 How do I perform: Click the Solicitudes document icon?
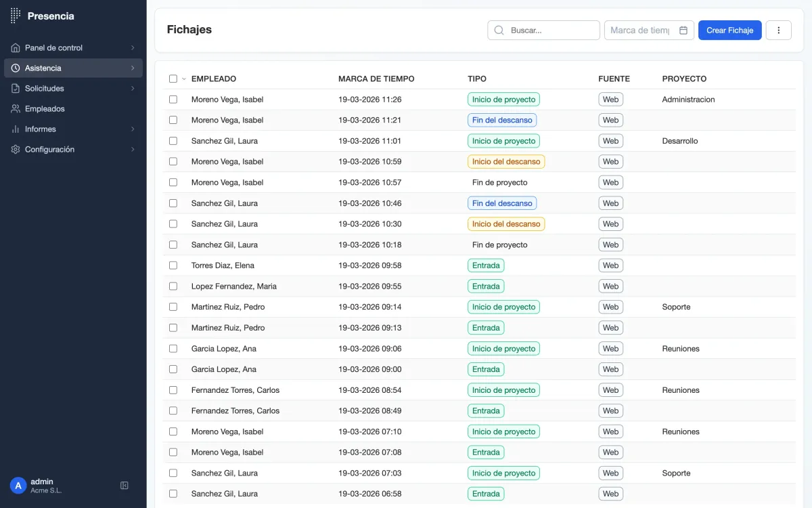[16, 89]
